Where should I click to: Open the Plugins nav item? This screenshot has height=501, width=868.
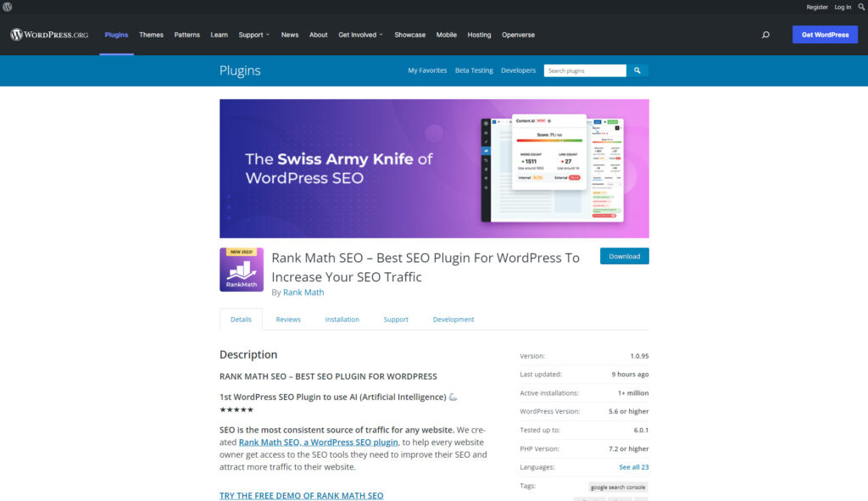pyautogui.click(x=116, y=35)
